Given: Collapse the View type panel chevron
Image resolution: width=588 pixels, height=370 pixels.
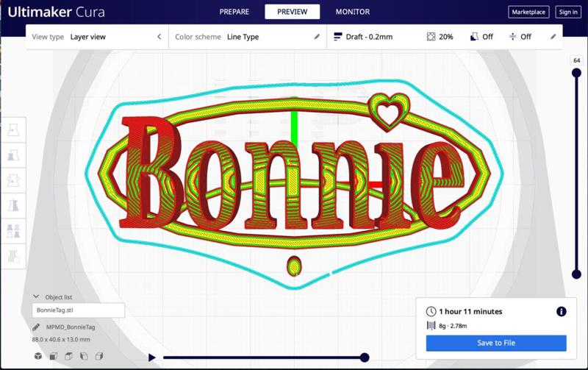Looking at the screenshot, I should click(x=159, y=36).
